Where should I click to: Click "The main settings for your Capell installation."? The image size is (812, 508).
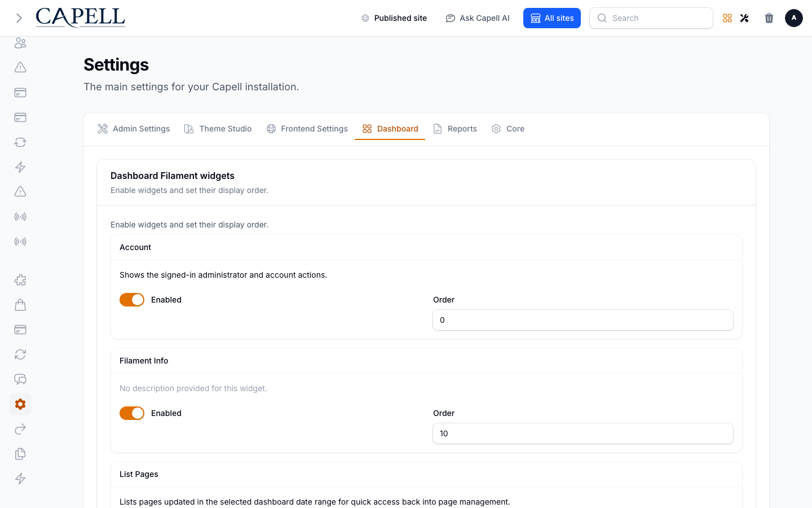pos(191,87)
